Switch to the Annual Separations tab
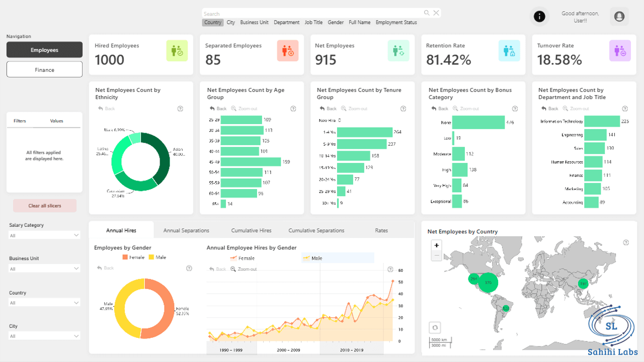Image resolution: width=644 pixels, height=362 pixels. (x=186, y=230)
